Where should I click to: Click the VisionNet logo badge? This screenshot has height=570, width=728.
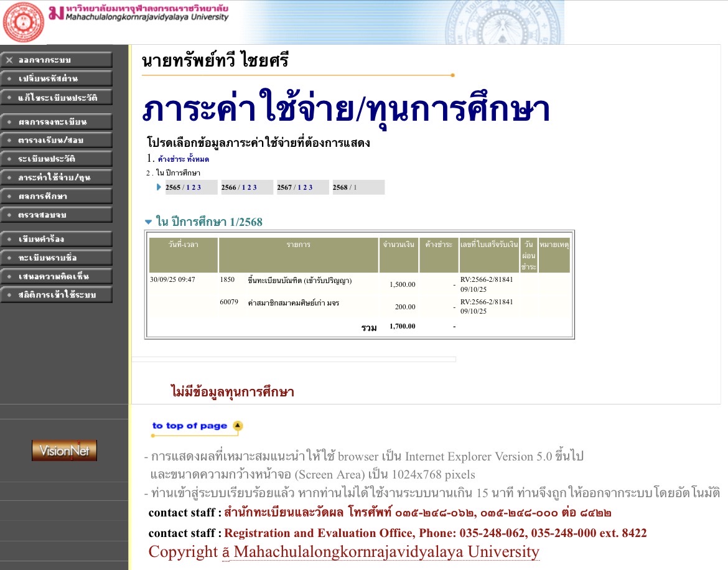click(64, 451)
